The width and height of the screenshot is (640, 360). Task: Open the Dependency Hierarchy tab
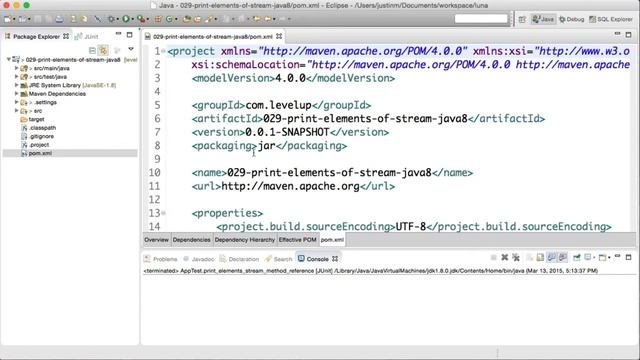click(244, 240)
